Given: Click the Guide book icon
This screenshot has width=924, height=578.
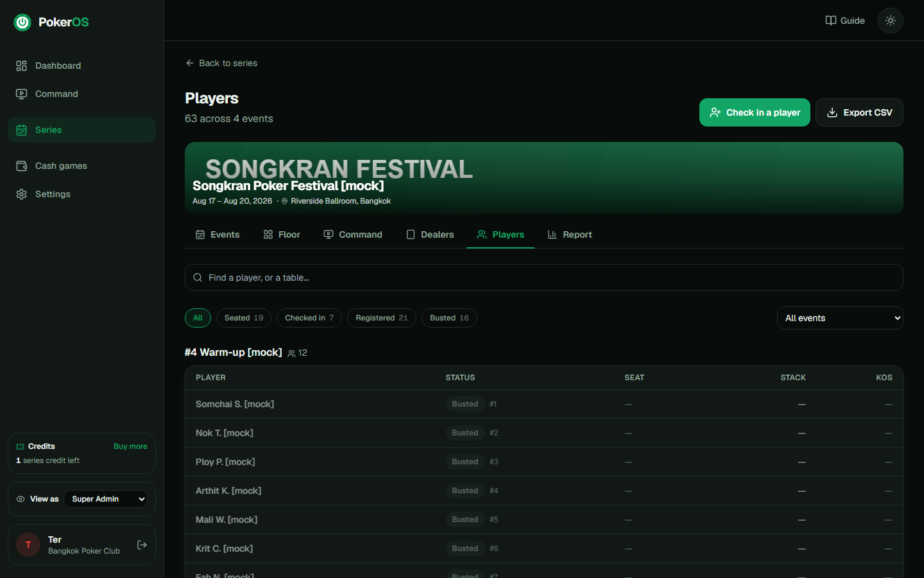Looking at the screenshot, I should point(830,21).
